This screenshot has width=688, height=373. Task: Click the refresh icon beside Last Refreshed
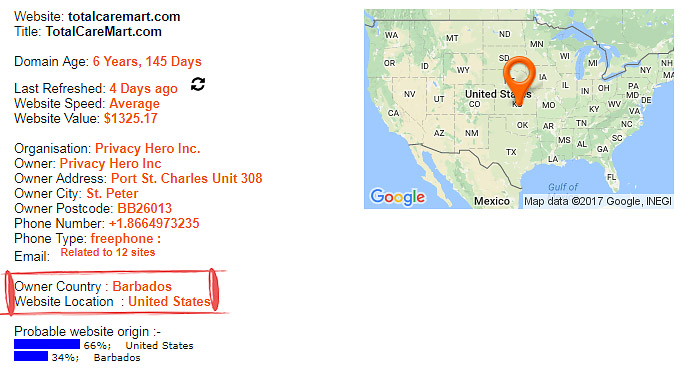[198, 84]
